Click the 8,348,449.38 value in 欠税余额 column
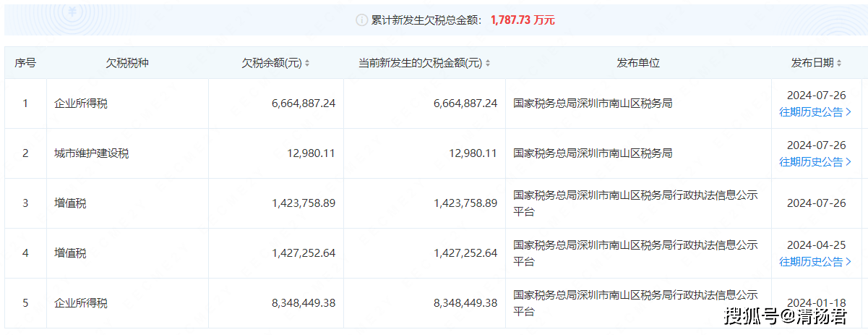 click(x=304, y=303)
